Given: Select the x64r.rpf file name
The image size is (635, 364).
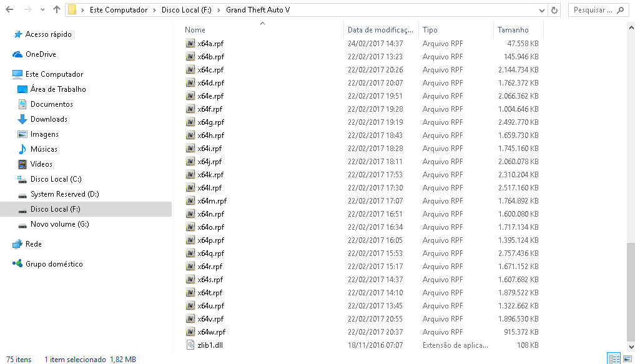Looking at the screenshot, I should tap(210, 267).
